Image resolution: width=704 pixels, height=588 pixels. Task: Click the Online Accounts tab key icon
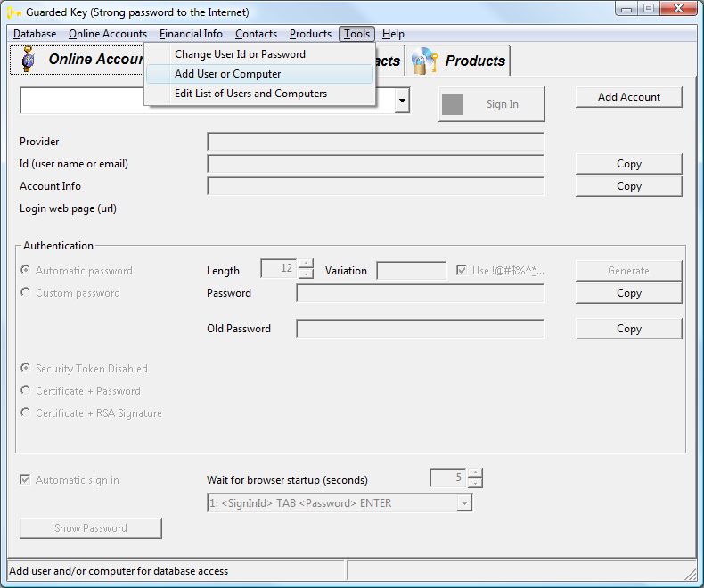pyautogui.click(x=29, y=59)
